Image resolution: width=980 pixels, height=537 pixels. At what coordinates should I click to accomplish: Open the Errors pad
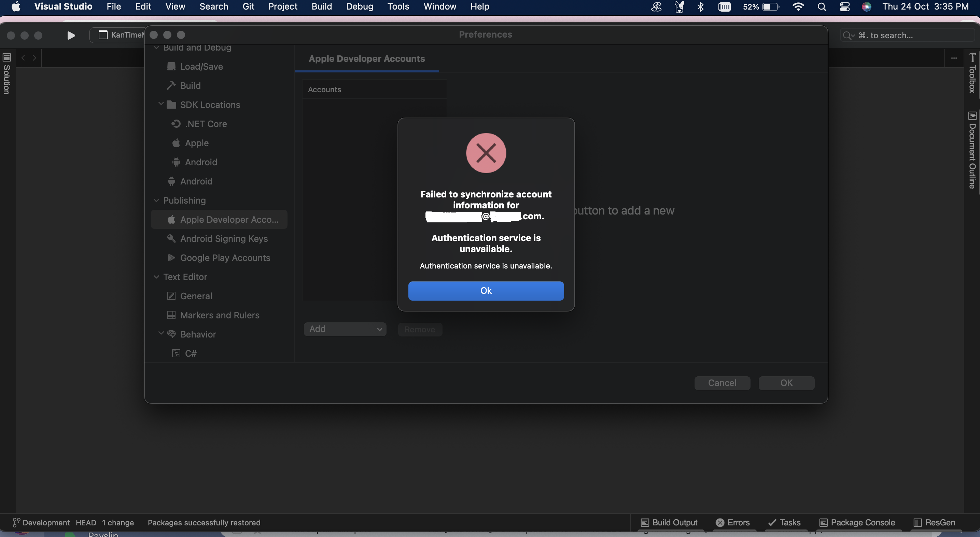pyautogui.click(x=733, y=523)
